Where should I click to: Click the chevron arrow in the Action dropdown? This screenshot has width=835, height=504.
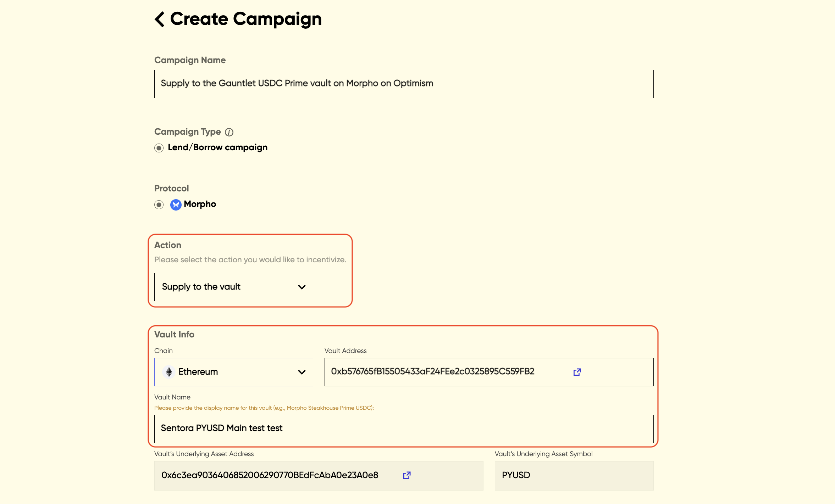[302, 287]
